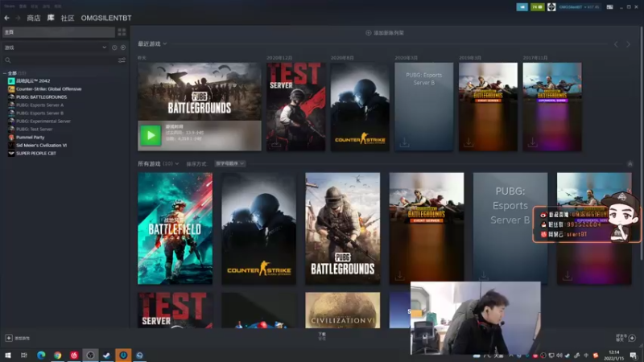Open Counter-Strike cover in all games shelf
Image resolution: width=644 pixels, height=362 pixels.
click(x=258, y=228)
